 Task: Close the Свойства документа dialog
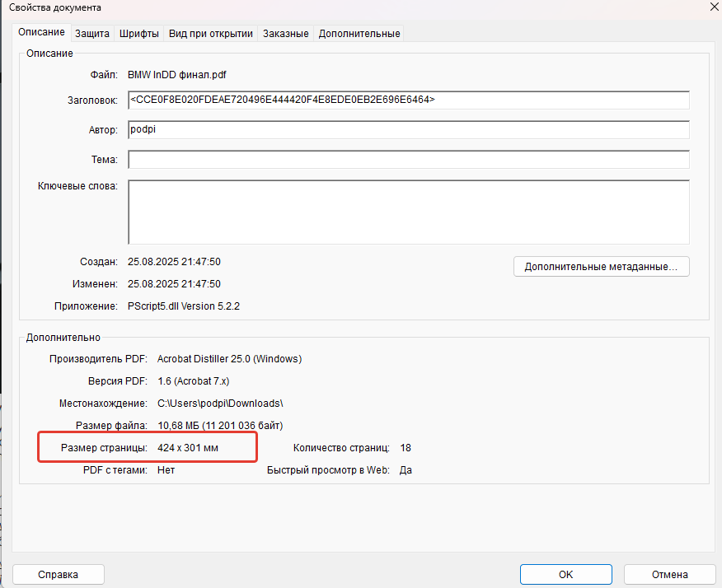point(715,7)
